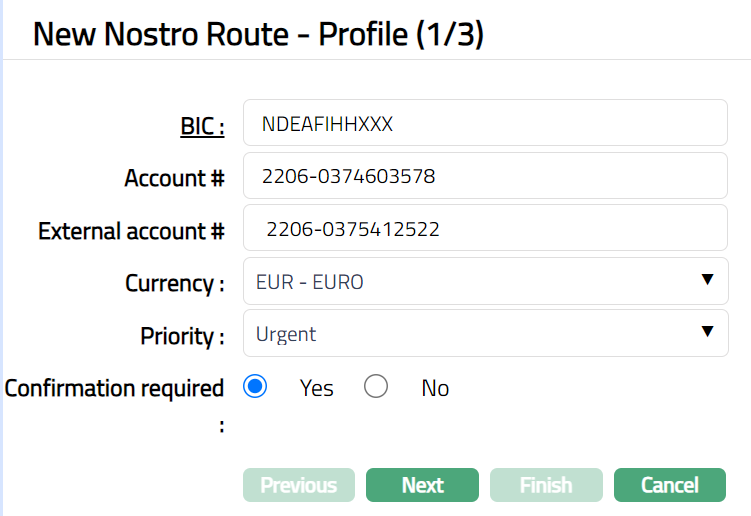
Task: Click the Account # field label
Action: point(174,178)
